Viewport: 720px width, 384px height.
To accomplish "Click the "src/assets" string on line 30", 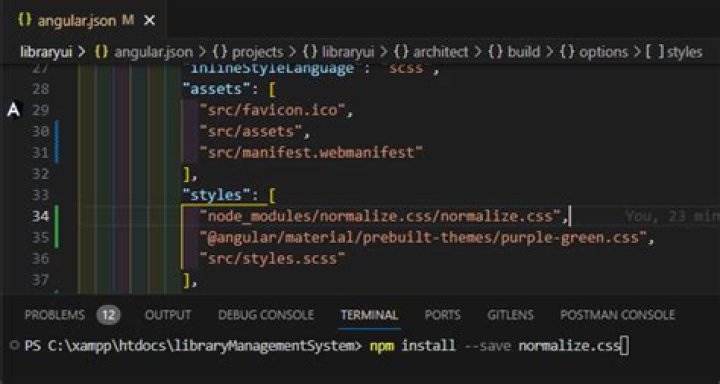I will coord(251,132).
